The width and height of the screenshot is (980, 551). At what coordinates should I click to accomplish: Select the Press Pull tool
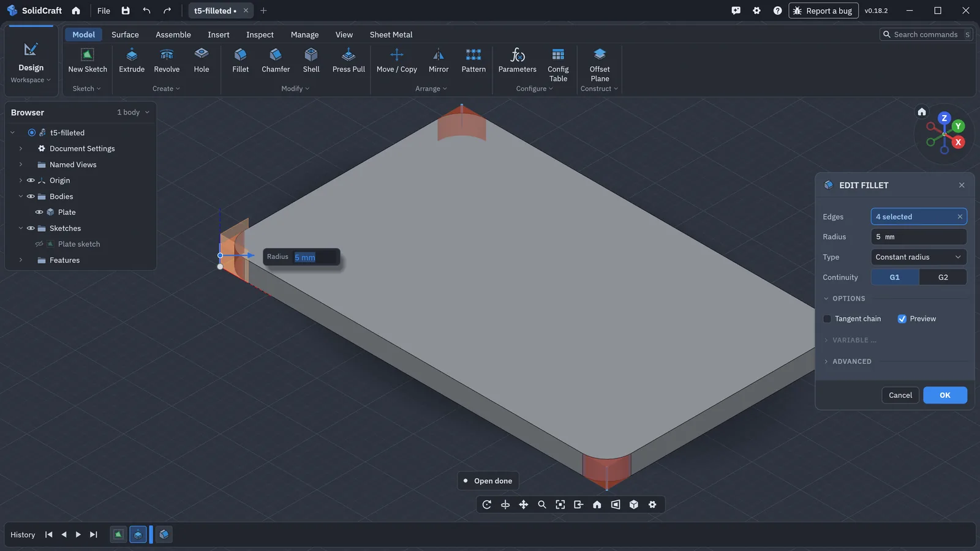pos(349,61)
